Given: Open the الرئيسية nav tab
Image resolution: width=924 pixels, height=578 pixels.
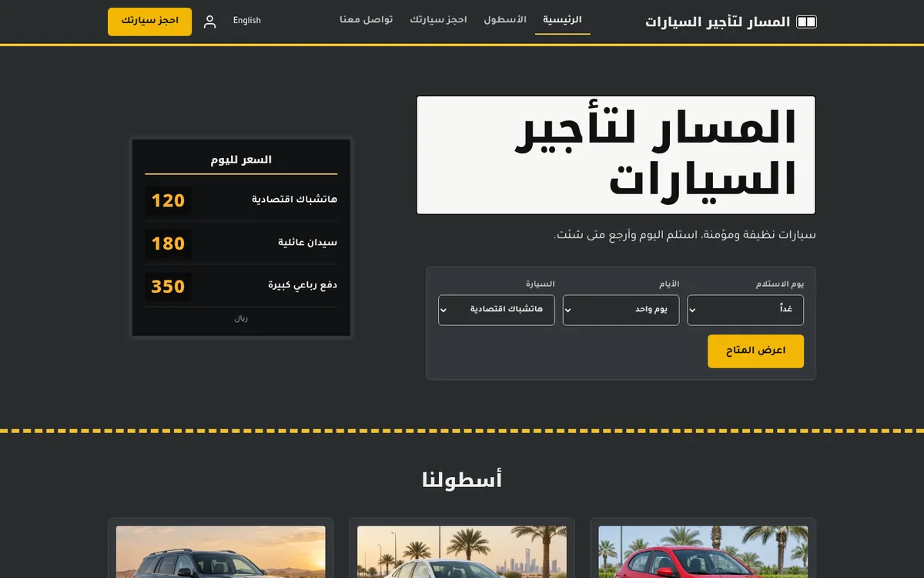Looking at the screenshot, I should coord(563,20).
